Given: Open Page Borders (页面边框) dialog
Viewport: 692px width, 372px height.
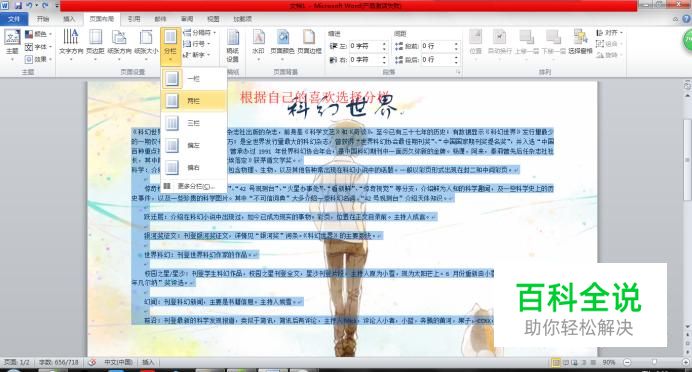Looking at the screenshot, I should pos(309,43).
